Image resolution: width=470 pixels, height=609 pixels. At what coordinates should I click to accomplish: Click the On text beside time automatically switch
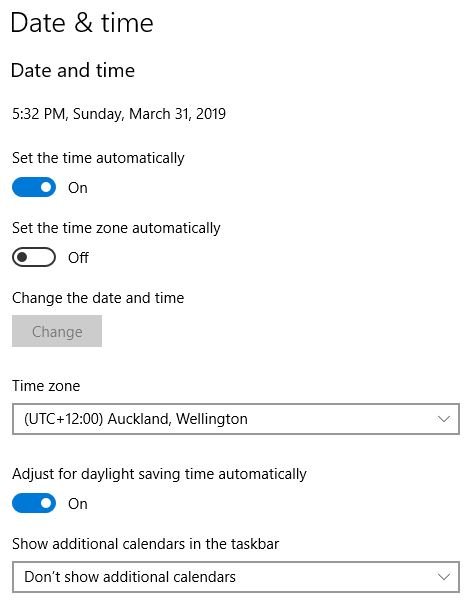(x=78, y=188)
